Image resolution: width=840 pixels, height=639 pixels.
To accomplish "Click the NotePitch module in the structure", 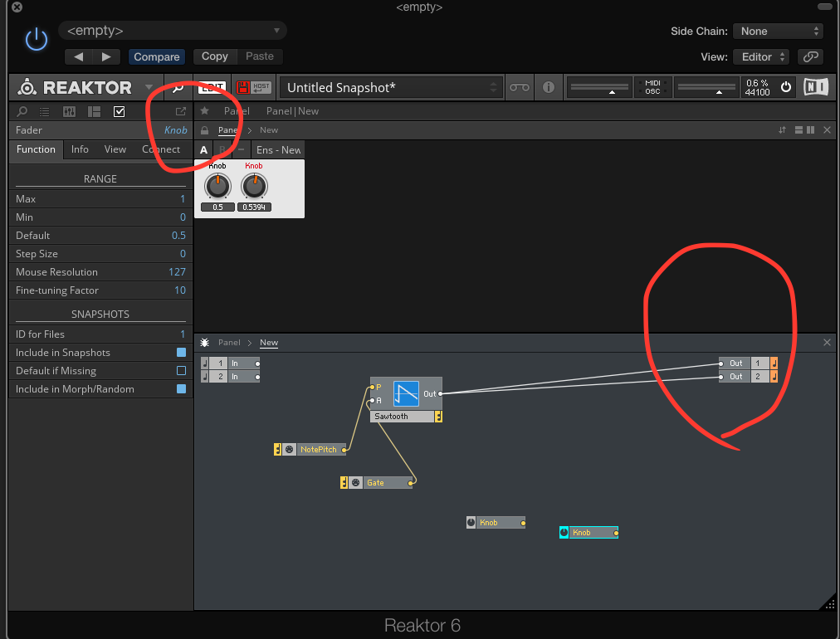I will click(x=310, y=450).
